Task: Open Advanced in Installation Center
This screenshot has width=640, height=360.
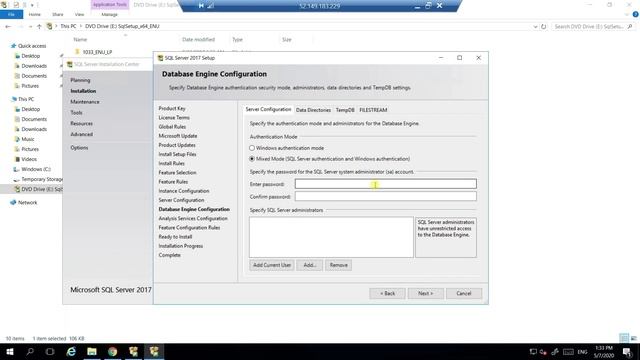Action: tap(81, 134)
